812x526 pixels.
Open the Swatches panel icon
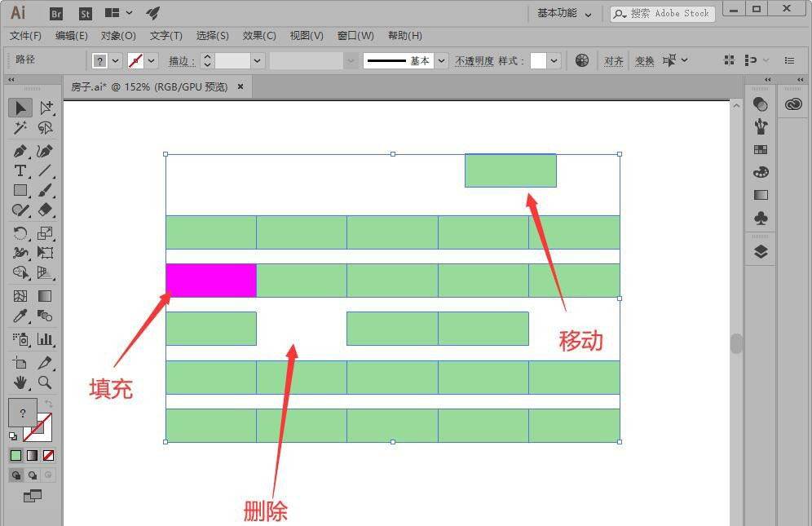(761, 149)
